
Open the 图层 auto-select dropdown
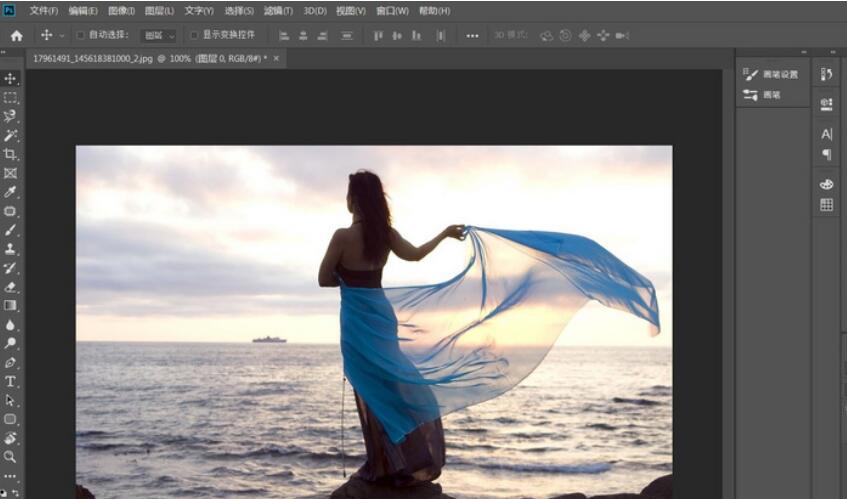point(158,35)
